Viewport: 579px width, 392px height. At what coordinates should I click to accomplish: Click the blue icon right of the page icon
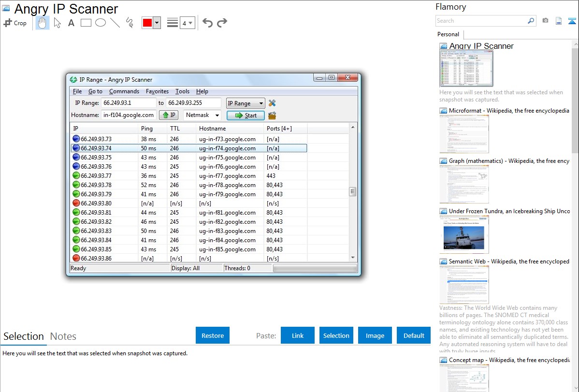pyautogui.click(x=572, y=21)
